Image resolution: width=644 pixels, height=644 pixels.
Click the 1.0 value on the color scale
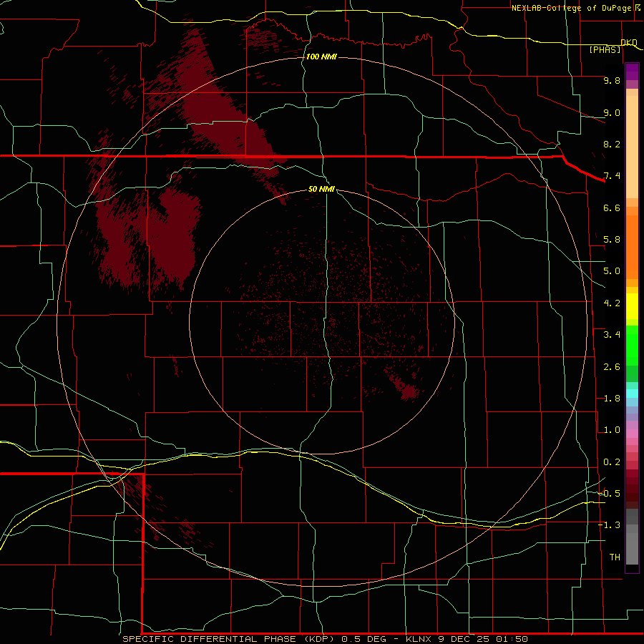tap(612, 430)
